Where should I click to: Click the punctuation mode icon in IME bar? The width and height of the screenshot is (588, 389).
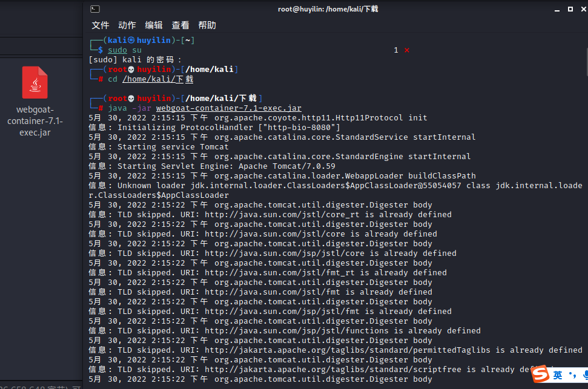click(x=573, y=374)
